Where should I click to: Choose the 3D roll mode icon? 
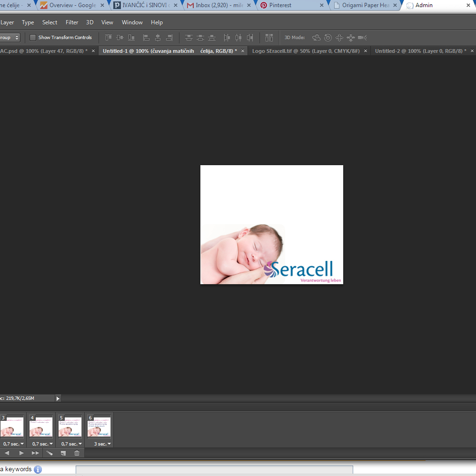328,38
